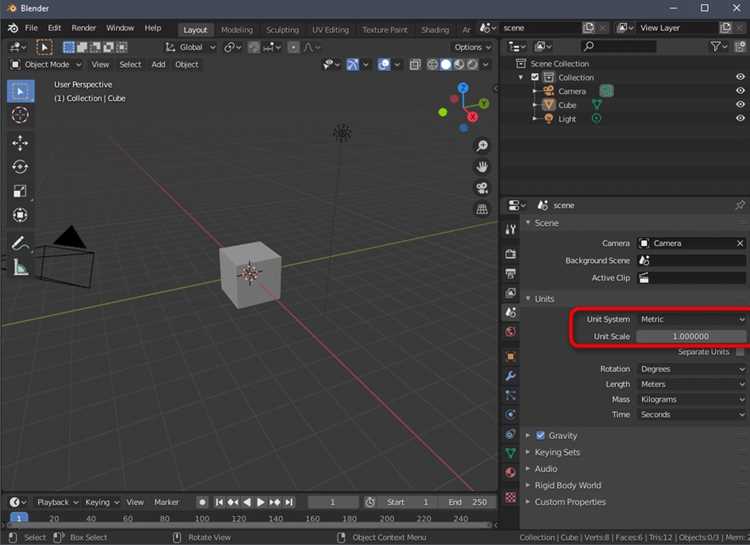Hide the Light with eye icon
750x545 pixels.
click(x=740, y=118)
